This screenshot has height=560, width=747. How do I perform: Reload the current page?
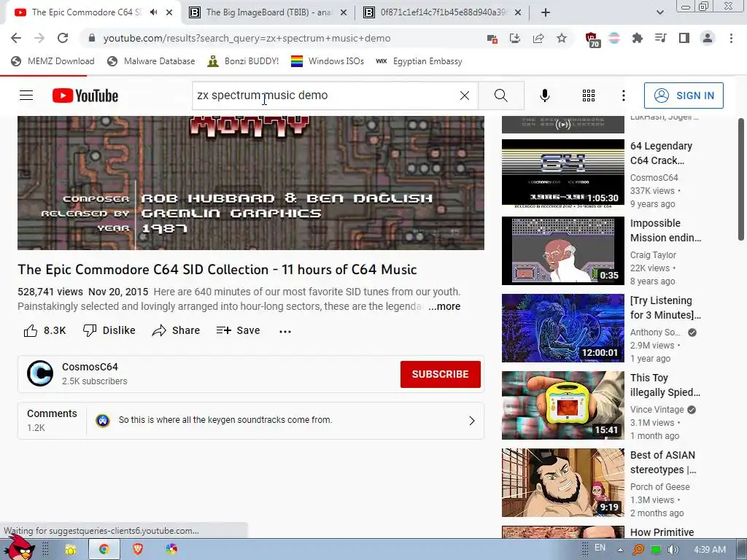[x=63, y=38]
